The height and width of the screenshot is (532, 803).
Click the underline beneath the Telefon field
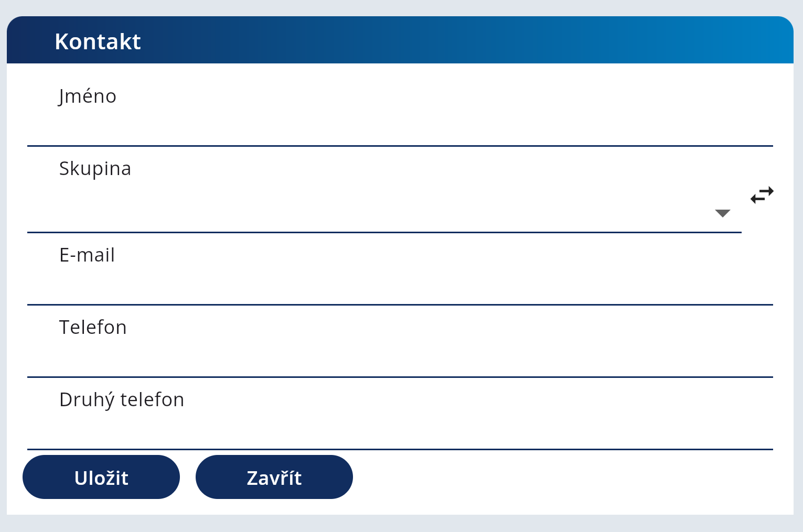tap(400, 377)
